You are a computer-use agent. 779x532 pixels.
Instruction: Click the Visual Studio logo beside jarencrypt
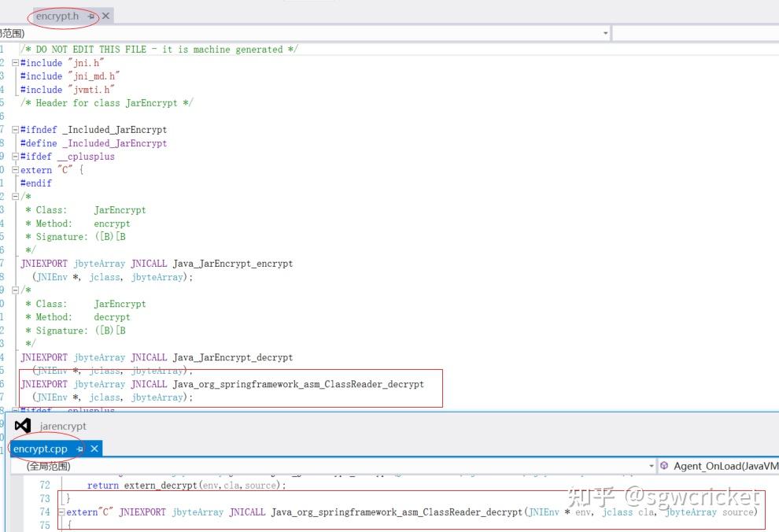point(22,425)
